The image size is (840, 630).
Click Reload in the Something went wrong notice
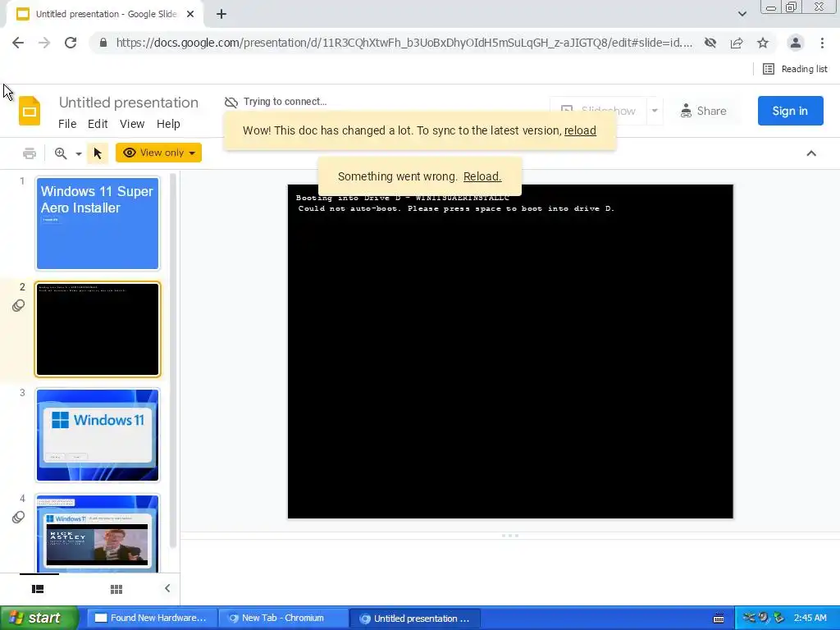(482, 177)
